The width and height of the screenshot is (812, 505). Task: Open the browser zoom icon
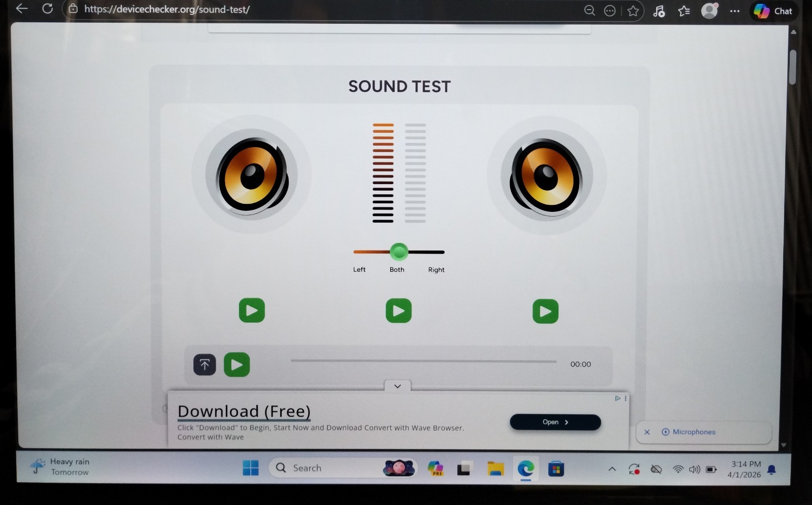pos(589,10)
